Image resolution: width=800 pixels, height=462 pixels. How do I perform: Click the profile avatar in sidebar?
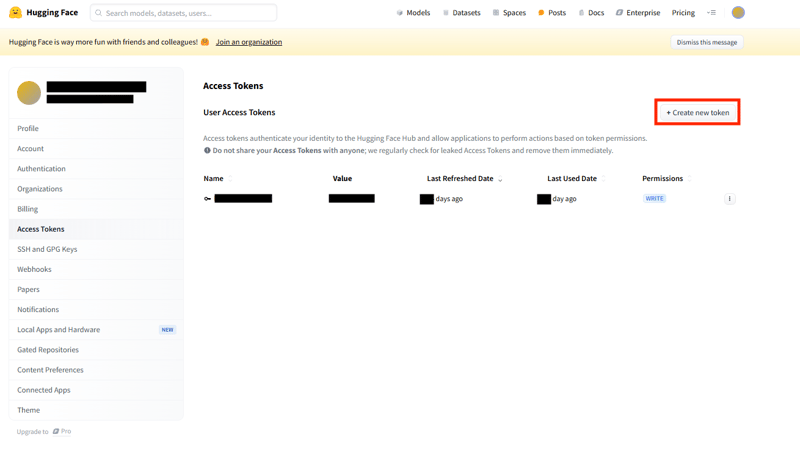click(x=29, y=93)
